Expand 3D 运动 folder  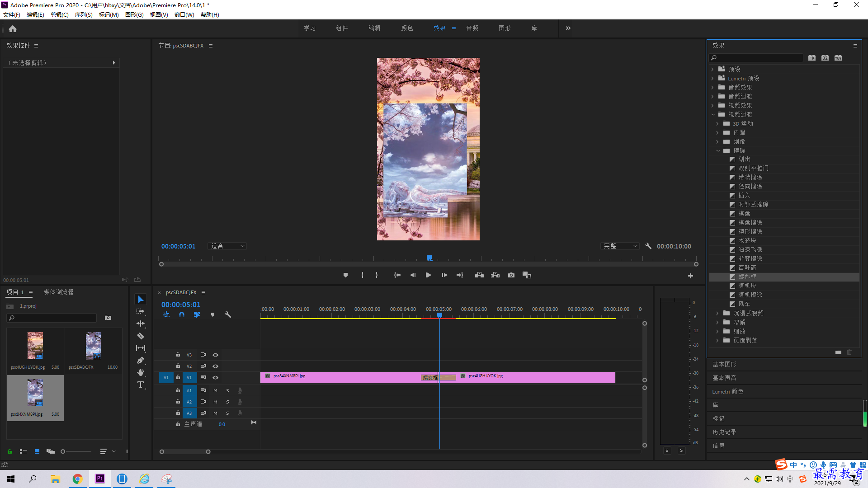pyautogui.click(x=717, y=123)
